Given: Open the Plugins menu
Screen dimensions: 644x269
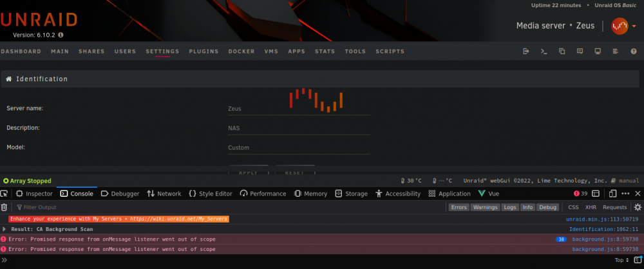Looking at the screenshot, I should [204, 52].
